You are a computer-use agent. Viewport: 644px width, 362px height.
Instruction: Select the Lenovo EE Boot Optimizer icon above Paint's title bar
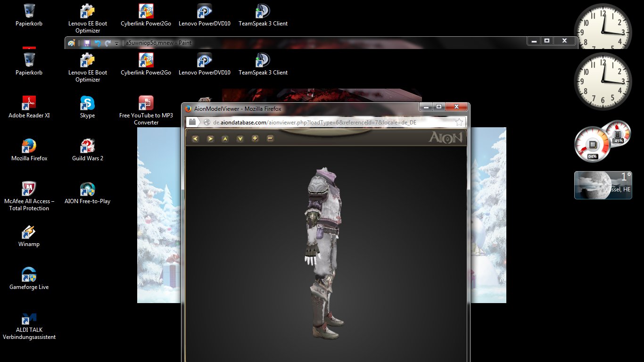88,18
